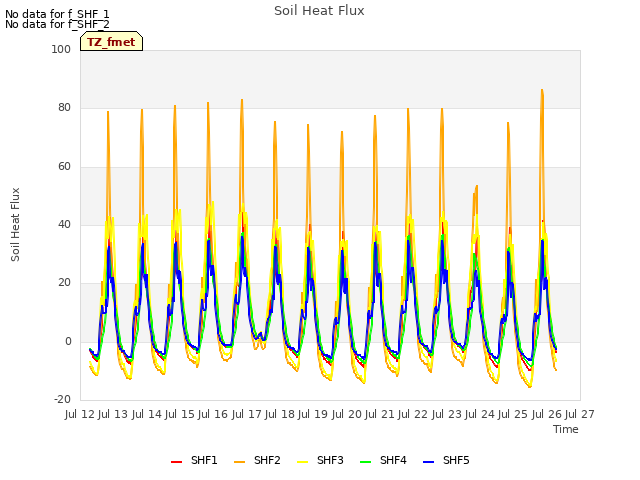Image resolution: width=640 pixels, height=480 pixels.
Task: Click the SHF3 yellow legend swatch
Action: [302, 462]
